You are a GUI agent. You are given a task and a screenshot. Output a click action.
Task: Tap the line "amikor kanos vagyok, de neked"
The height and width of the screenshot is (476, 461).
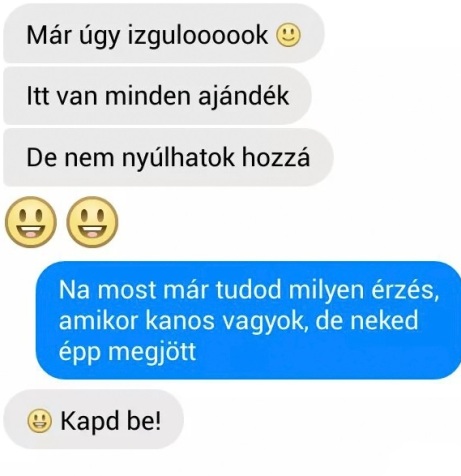239,321
